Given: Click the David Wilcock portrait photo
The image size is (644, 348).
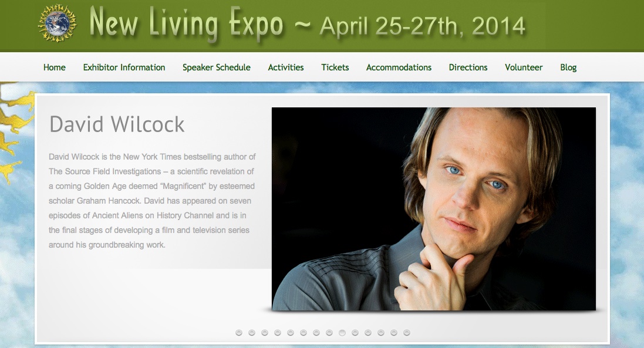Looking at the screenshot, I should 434,209.
